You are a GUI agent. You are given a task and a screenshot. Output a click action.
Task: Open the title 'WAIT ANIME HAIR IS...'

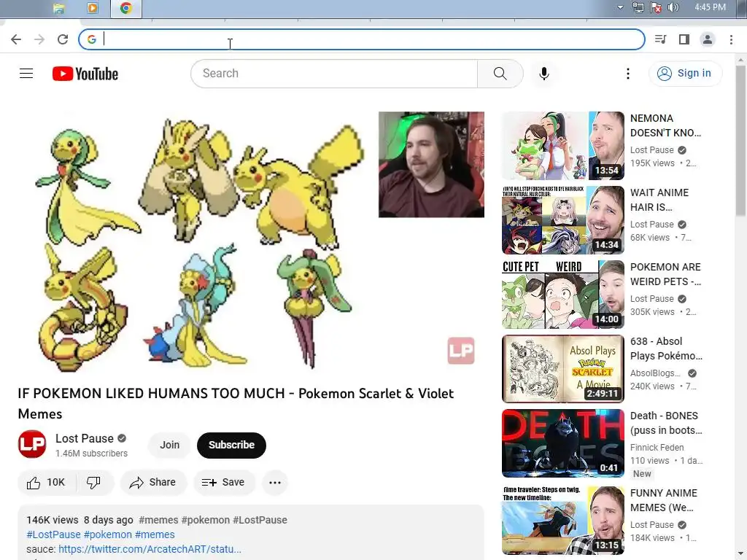pyautogui.click(x=659, y=200)
